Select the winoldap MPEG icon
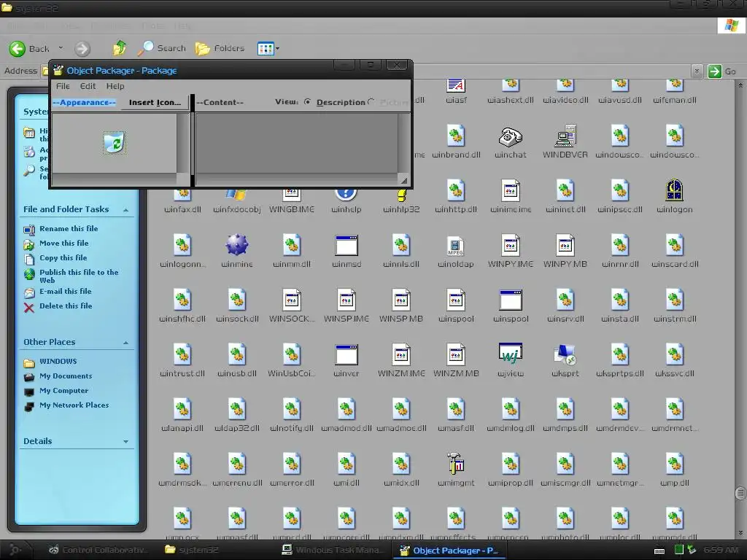The image size is (747, 560). tap(456, 246)
